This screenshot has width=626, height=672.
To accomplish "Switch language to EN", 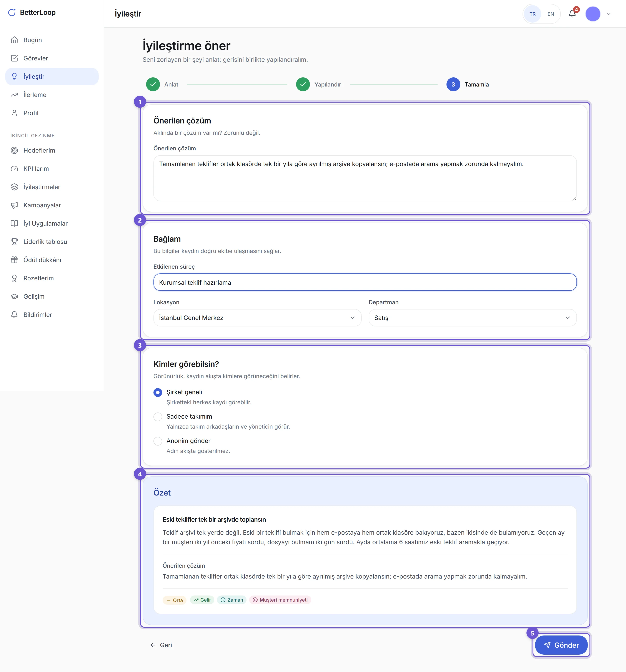I will pos(551,14).
